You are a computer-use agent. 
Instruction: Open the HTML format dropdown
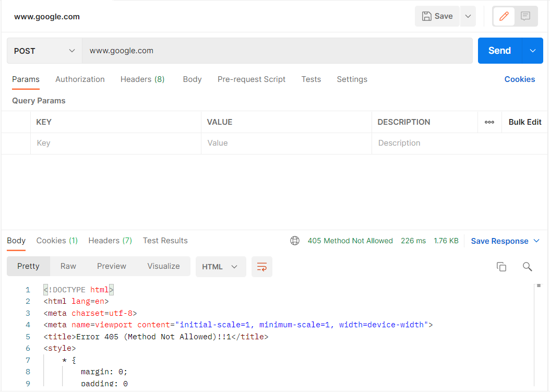[221, 267]
